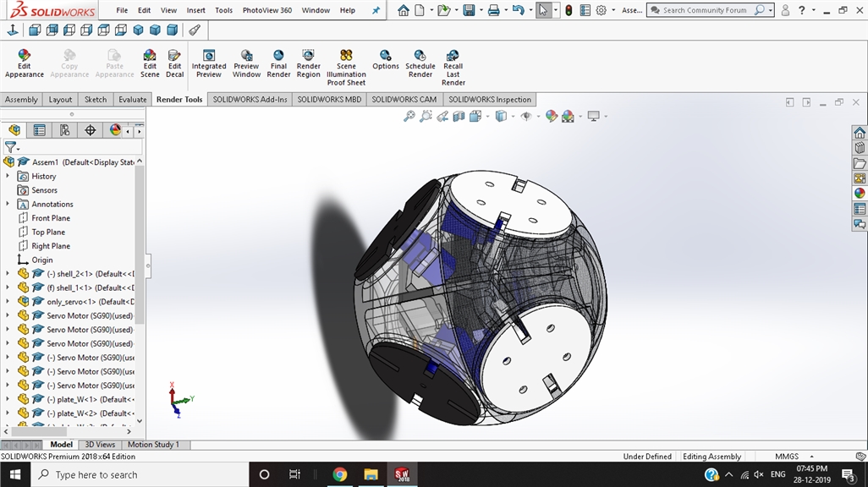Open the DisplayManager tab icon
This screenshot has height=487, width=868.
pyautogui.click(x=115, y=130)
